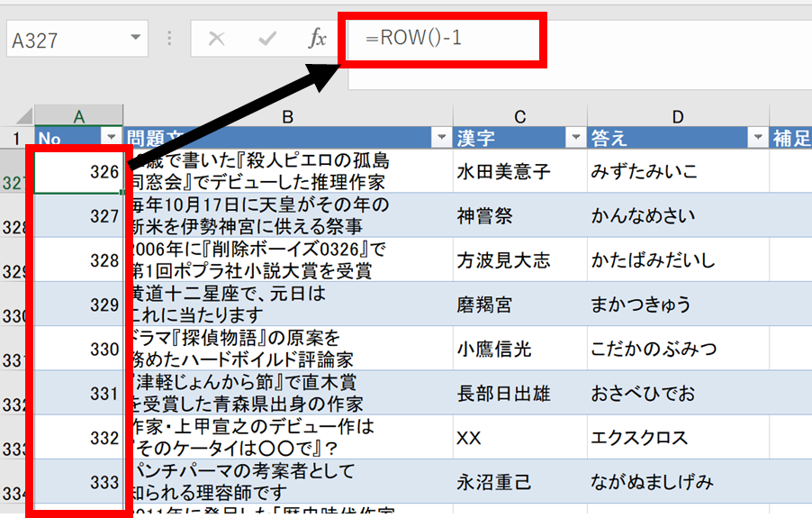This screenshot has height=518, width=812.
Task: Select cell containing 329
Action: coord(78,304)
